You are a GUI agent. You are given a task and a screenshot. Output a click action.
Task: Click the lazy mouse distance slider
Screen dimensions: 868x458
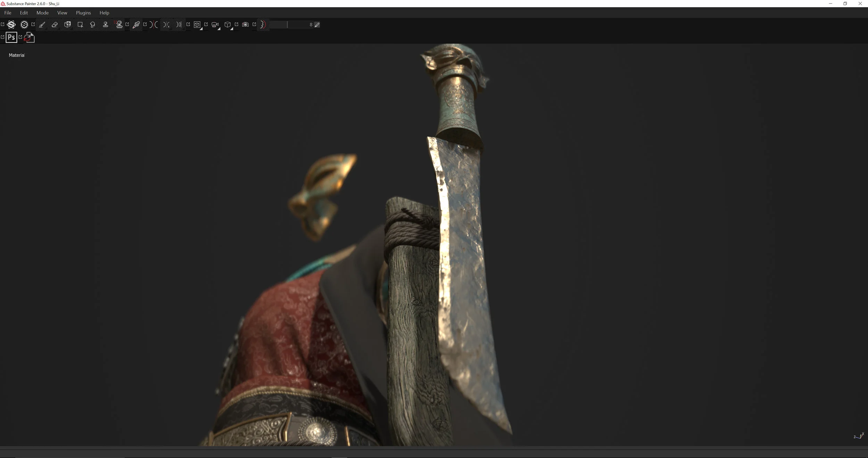(291, 25)
